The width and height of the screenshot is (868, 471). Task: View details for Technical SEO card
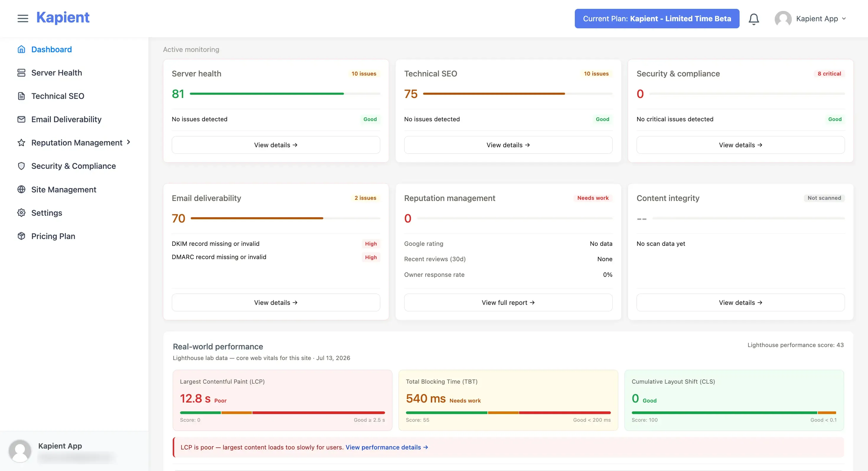(x=508, y=145)
